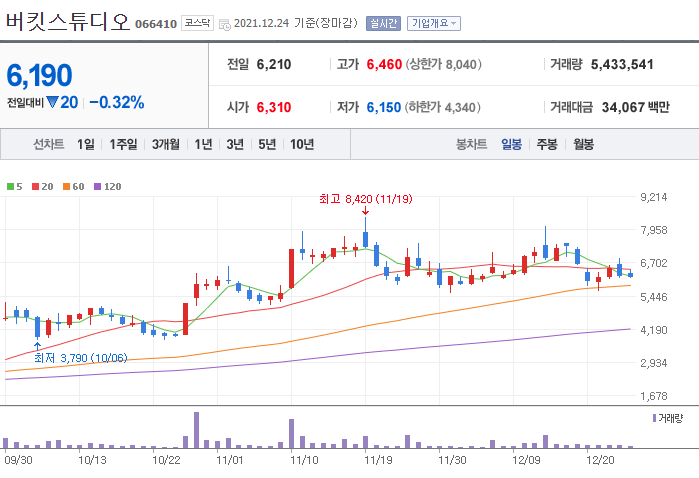Viewport: 699px width, 478px height.
Task: Click the 코스닥 market badge
Action: [x=197, y=23]
